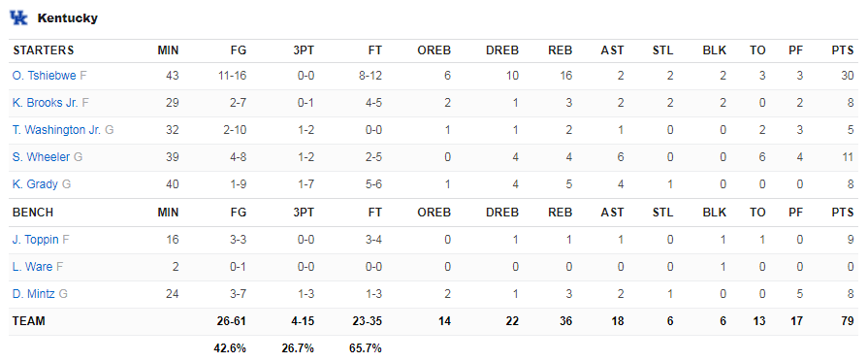Click the team total 79 points
This screenshot has height=362, width=868.
click(848, 321)
